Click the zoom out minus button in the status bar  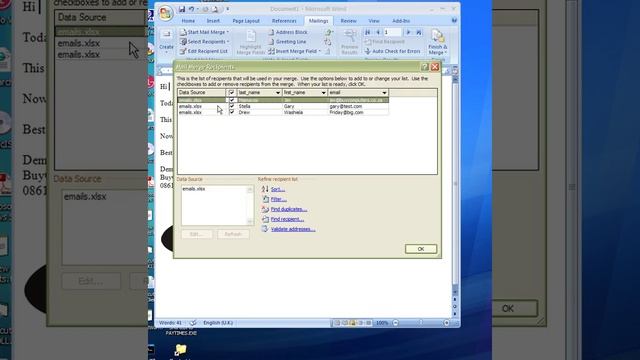tap(396, 323)
